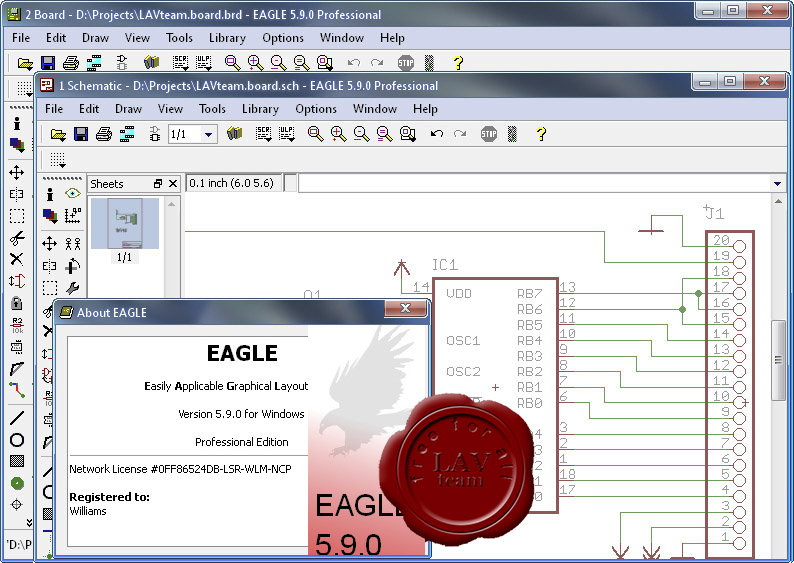Click Zoom select icon in Schematic toolbar
This screenshot has height=563, width=794.
tap(408, 134)
